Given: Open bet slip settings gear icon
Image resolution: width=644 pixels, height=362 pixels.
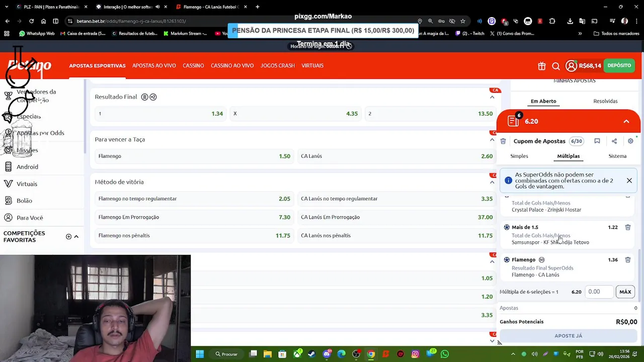Looking at the screenshot, I should (630, 141).
